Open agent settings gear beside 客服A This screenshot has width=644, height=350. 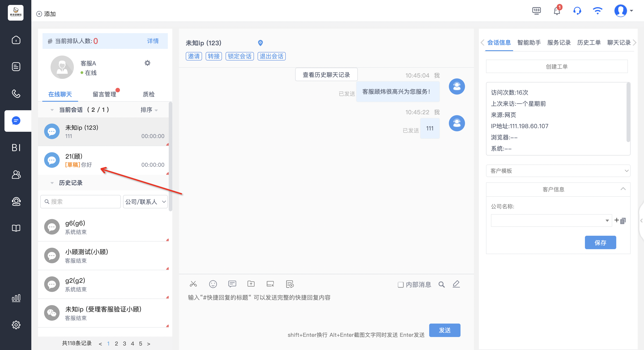(147, 63)
